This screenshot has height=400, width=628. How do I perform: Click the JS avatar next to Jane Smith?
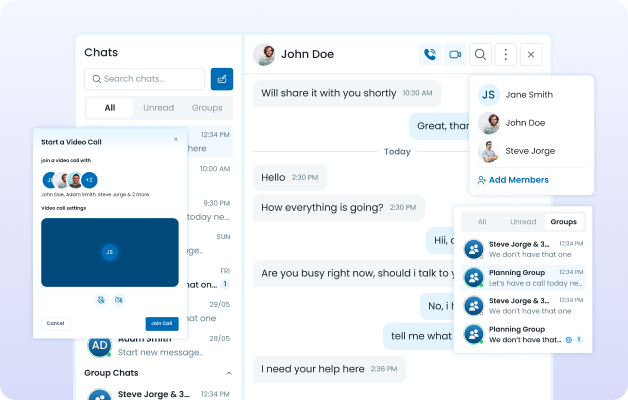click(489, 95)
